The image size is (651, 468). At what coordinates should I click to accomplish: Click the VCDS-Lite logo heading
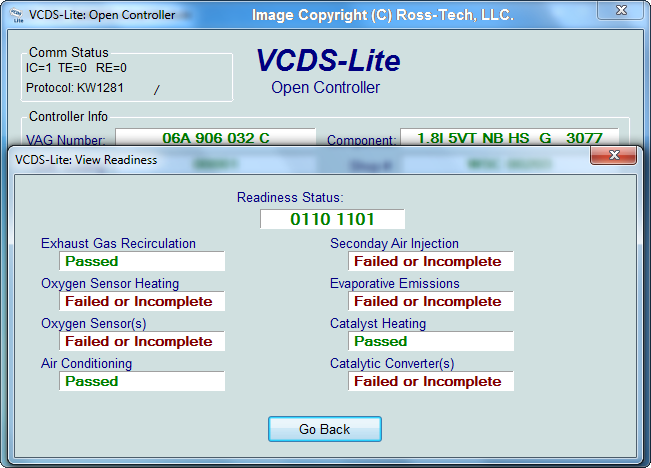(x=328, y=61)
